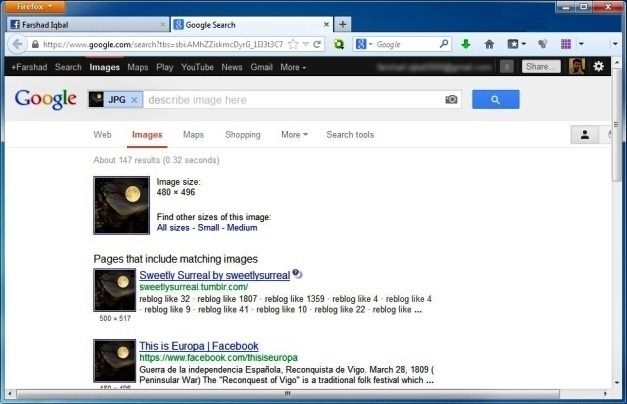Image resolution: width=627 pixels, height=404 pixels.
Task: Close the Google Search tab
Action: (326, 24)
